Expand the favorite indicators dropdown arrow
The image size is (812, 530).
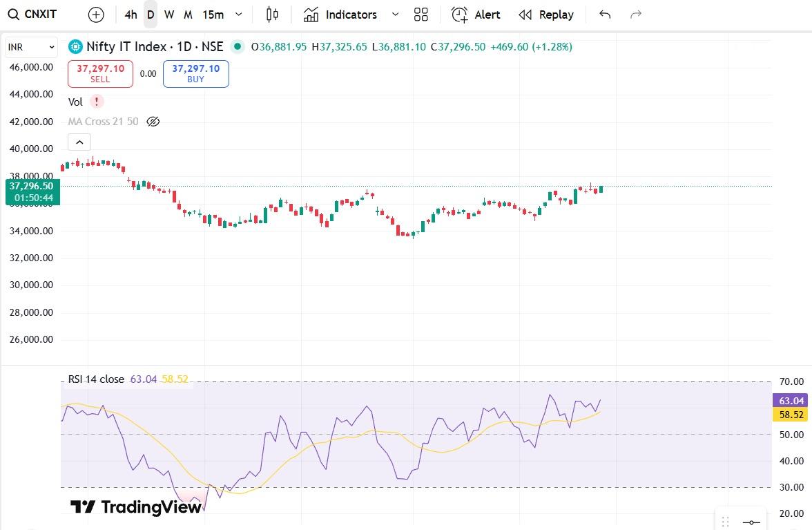[x=395, y=15]
